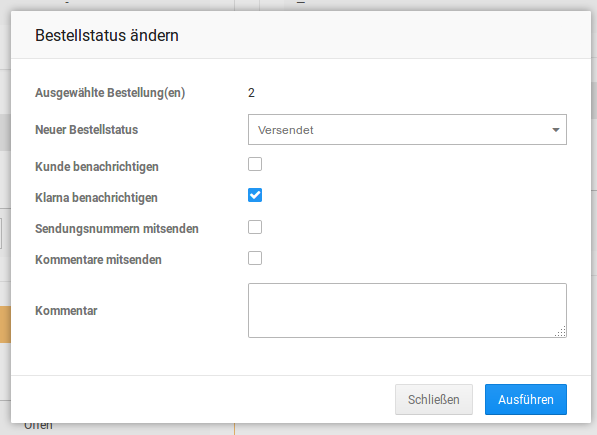Click the selected orders count '2'
This screenshot has height=435, width=597.
coord(251,93)
